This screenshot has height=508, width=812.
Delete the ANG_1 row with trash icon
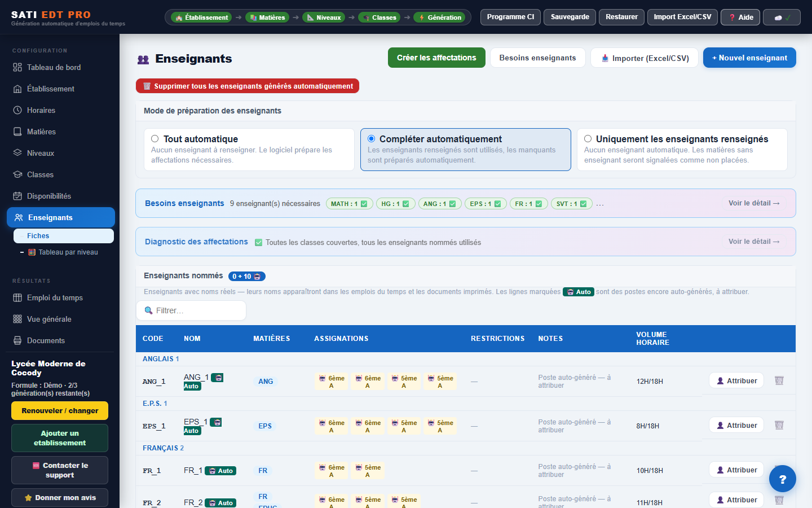[x=779, y=380]
